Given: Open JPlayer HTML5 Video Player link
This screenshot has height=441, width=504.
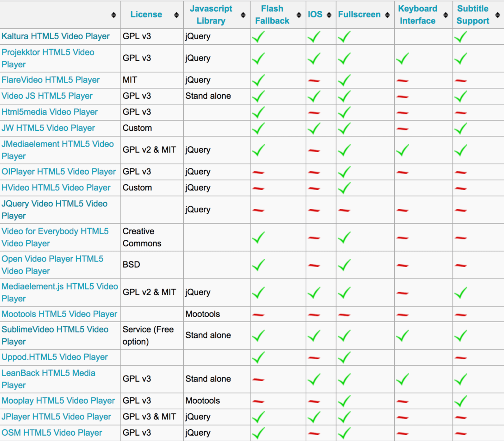Looking at the screenshot, I should pyautogui.click(x=57, y=417).
